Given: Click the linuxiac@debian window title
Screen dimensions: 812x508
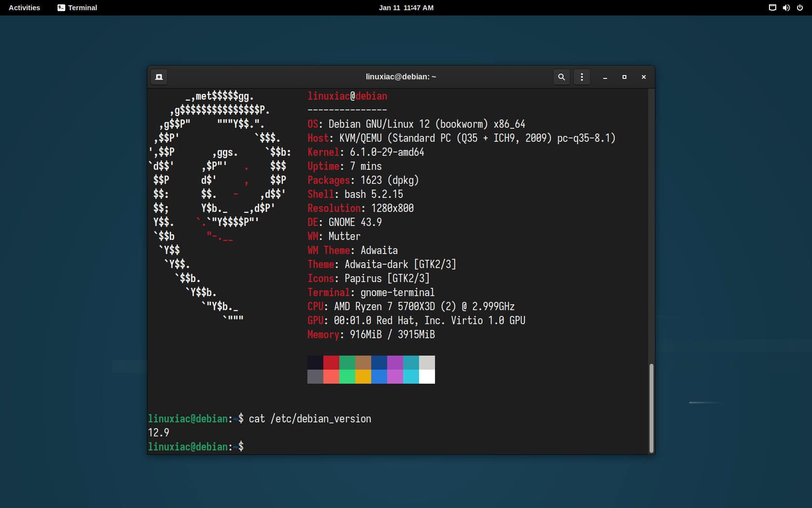Looking at the screenshot, I should (x=401, y=76).
